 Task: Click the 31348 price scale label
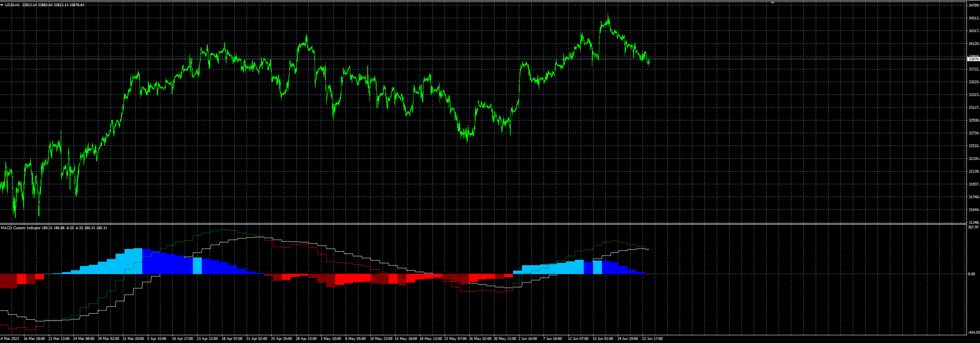974,223
